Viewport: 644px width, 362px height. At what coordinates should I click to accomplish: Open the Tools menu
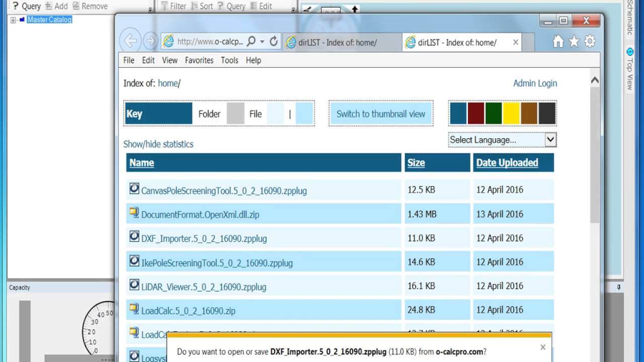[x=229, y=60]
